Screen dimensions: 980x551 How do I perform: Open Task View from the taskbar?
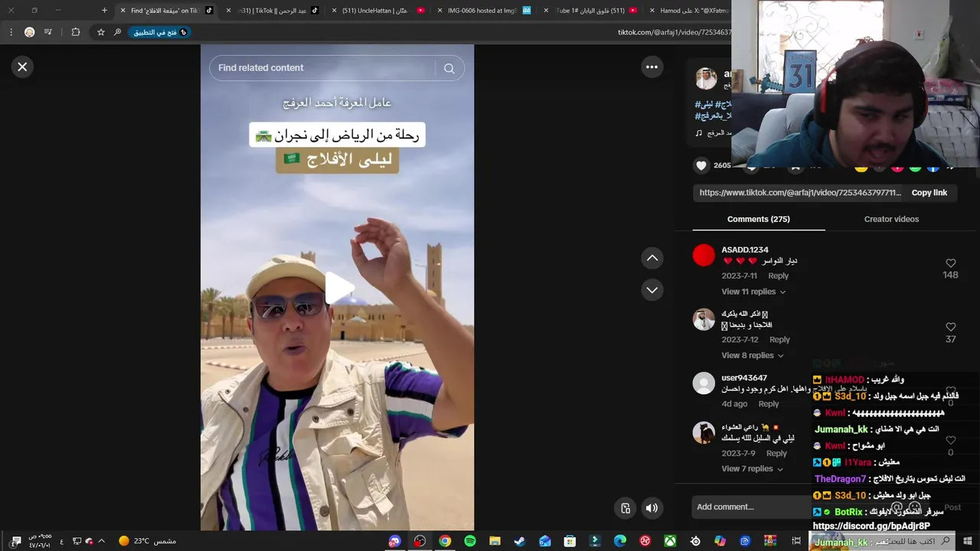click(x=796, y=541)
